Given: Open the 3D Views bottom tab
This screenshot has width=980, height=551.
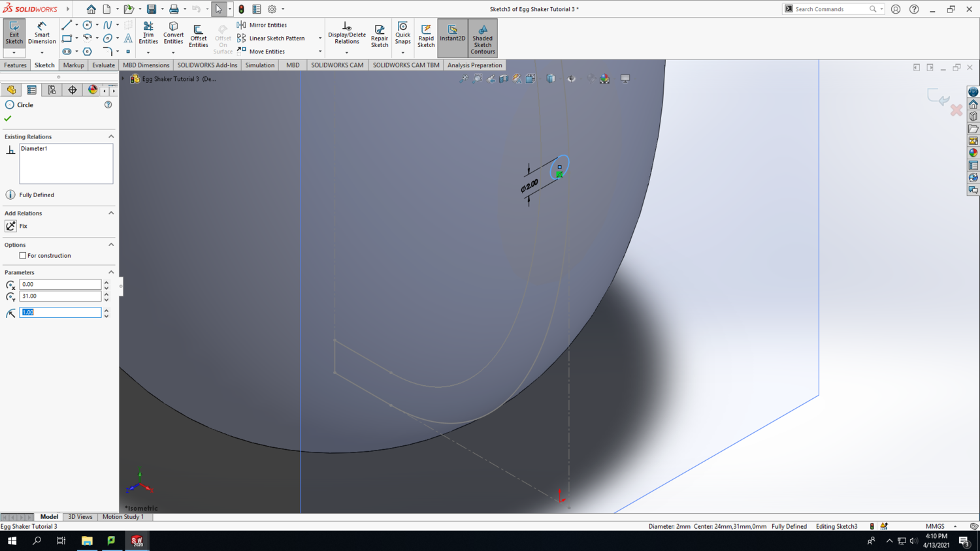Looking at the screenshot, I should 80,517.
